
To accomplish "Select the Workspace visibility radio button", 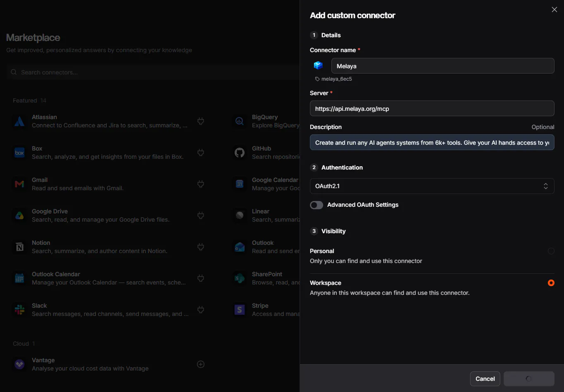I will (551, 283).
